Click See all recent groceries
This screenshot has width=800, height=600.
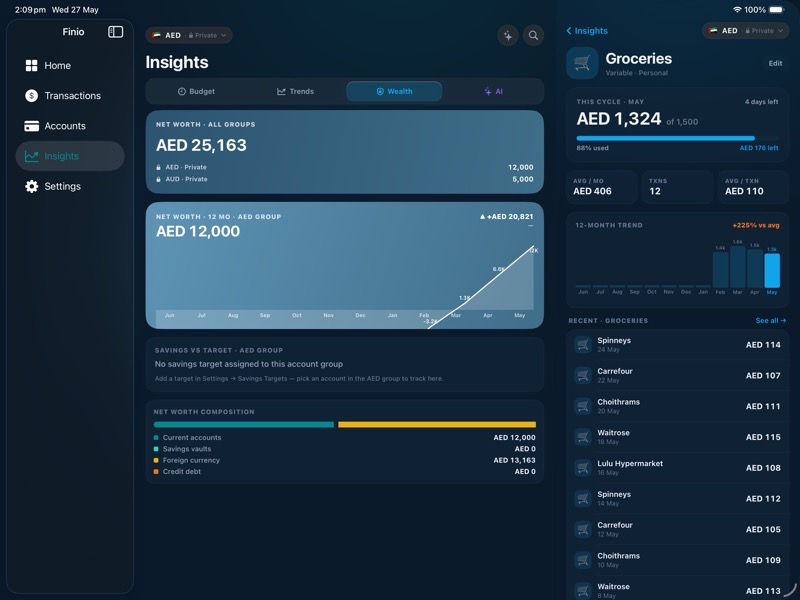(770, 320)
